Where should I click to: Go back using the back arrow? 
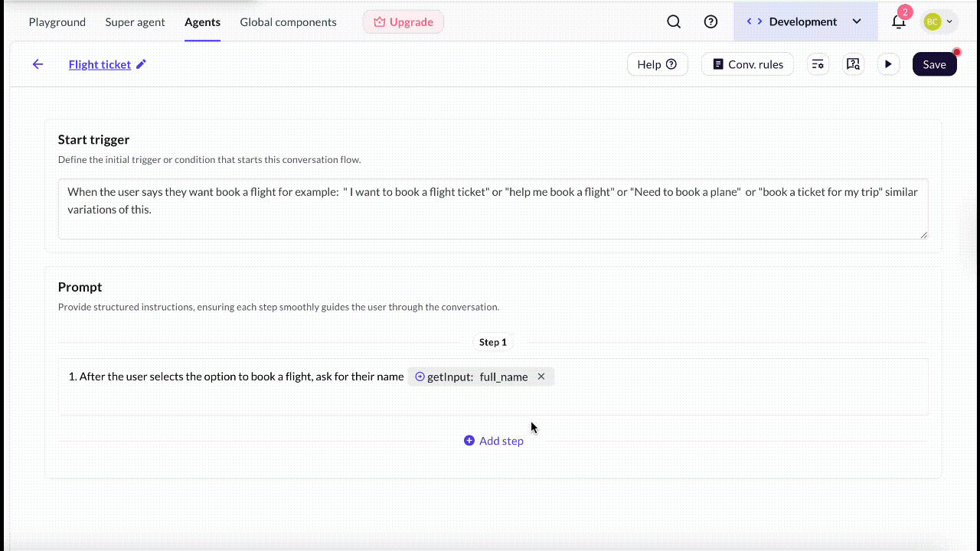pos(38,64)
